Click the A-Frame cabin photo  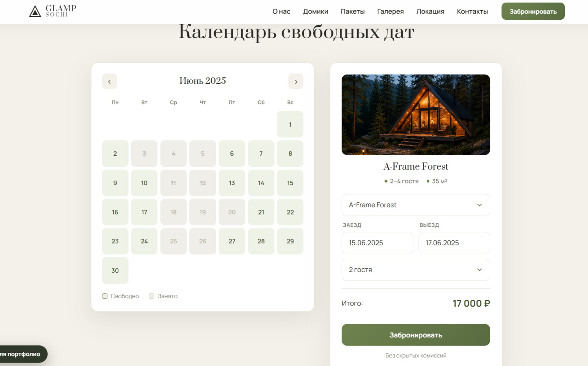416,114
